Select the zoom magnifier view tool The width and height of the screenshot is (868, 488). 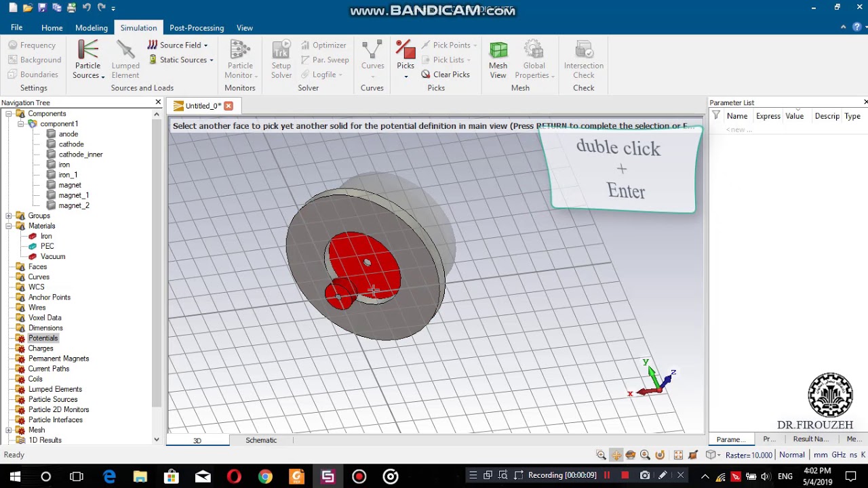pos(601,455)
